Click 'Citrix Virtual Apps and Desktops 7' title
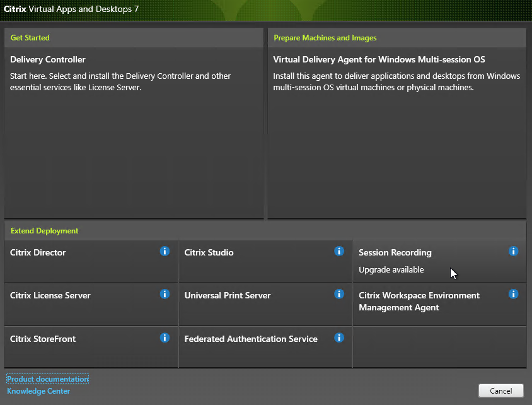 point(71,9)
